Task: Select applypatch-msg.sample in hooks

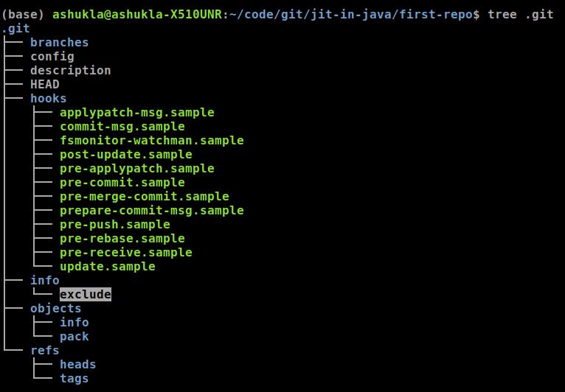Action: (x=136, y=113)
